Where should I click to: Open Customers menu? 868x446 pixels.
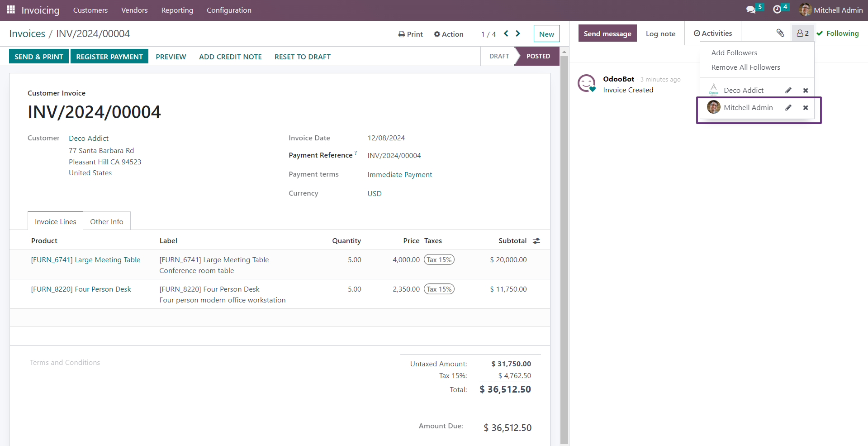point(90,10)
